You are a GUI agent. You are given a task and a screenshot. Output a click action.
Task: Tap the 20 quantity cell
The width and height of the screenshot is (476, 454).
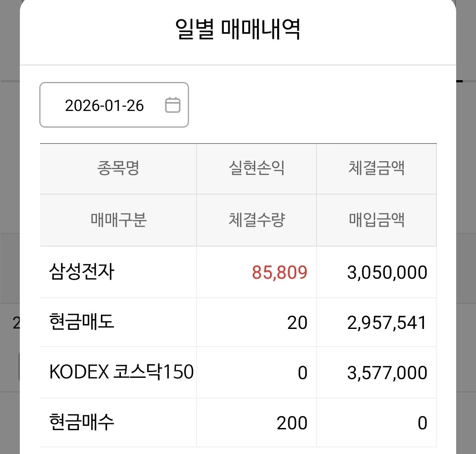[x=297, y=323]
